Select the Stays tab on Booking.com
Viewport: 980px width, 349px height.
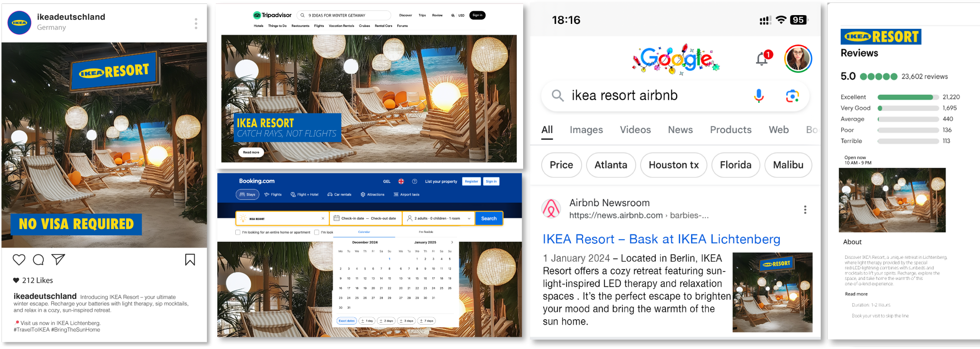pyautogui.click(x=247, y=194)
